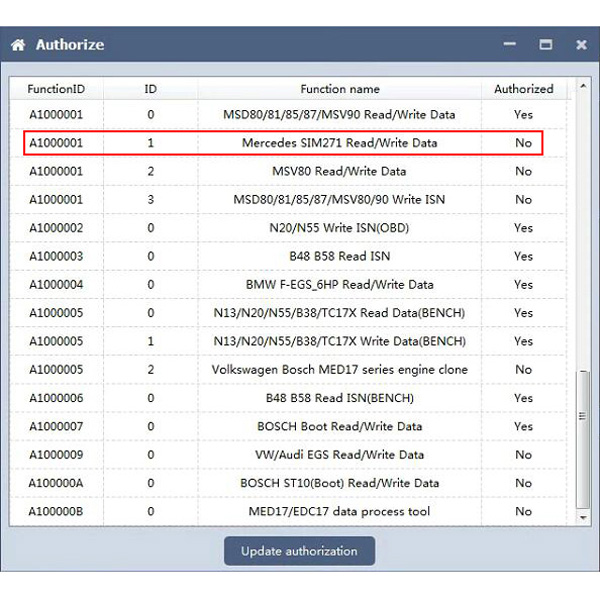Screen dimensions: 600x600
Task: Click ID cell of Volkswagen Bosch MED17 row
Action: coord(150,369)
